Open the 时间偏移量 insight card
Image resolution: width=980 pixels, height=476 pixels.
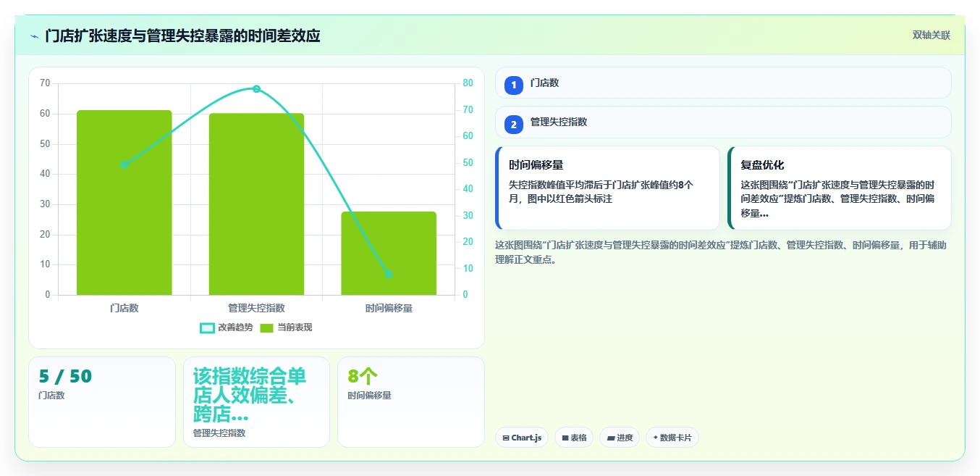pyautogui.click(x=607, y=188)
